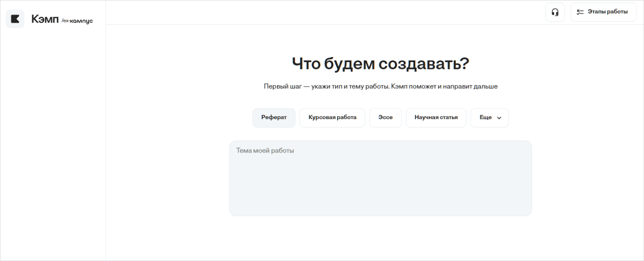
Task: Click the blank center of the topic textbox
Action: (380, 184)
